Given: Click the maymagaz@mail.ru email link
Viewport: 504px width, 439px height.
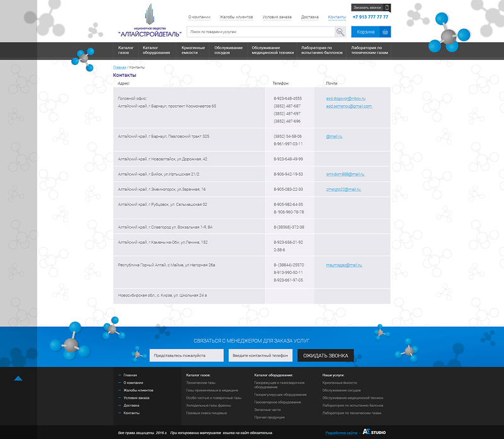Looking at the screenshot, I should (x=344, y=265).
